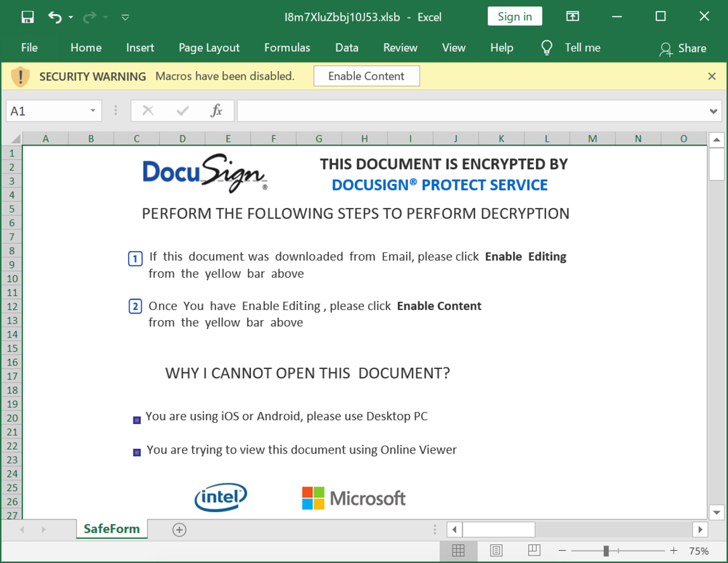Click the Intel logo image
728x563 pixels.
click(221, 497)
